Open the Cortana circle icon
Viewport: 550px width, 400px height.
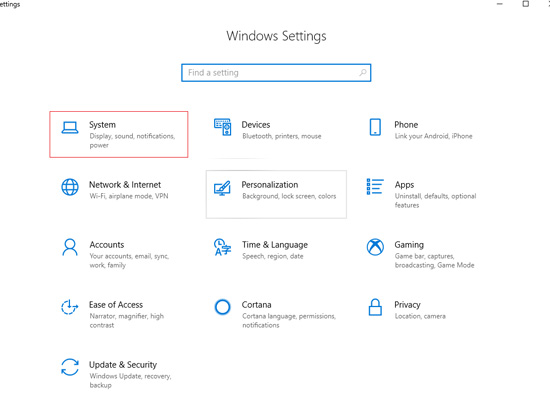[x=222, y=307]
